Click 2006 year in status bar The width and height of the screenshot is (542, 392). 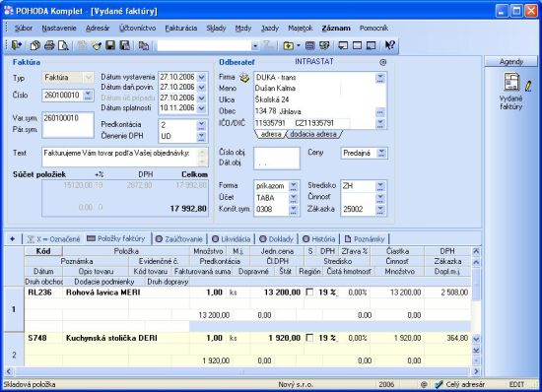click(x=386, y=384)
